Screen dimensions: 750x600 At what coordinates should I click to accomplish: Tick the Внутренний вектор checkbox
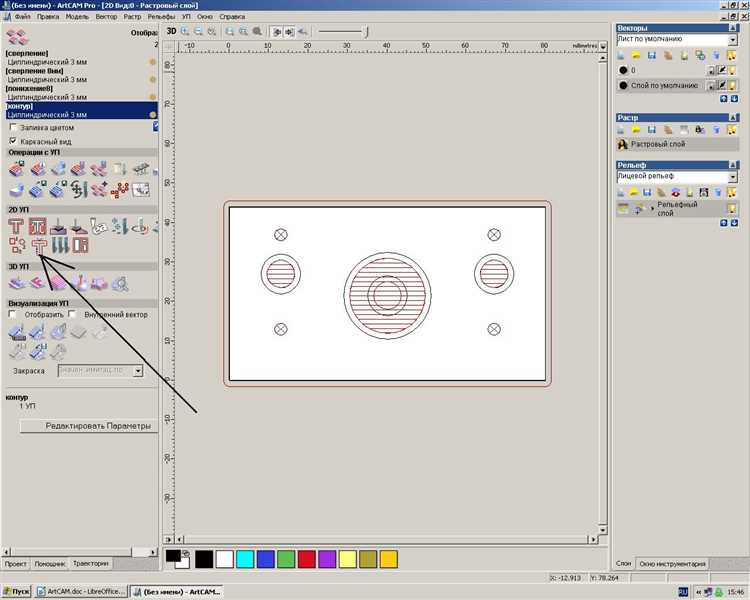tap(72, 314)
